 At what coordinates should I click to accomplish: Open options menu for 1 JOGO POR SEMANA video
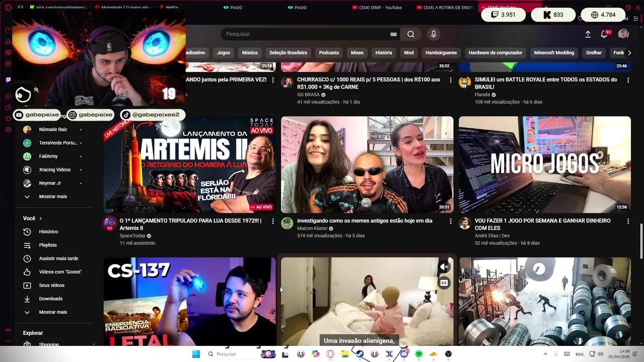(628, 221)
